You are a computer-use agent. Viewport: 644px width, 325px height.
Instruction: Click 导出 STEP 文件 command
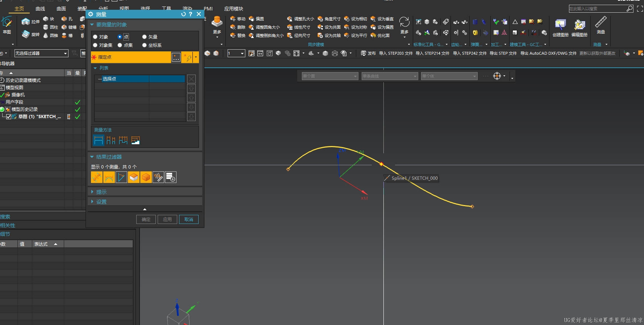pyautogui.click(x=503, y=53)
